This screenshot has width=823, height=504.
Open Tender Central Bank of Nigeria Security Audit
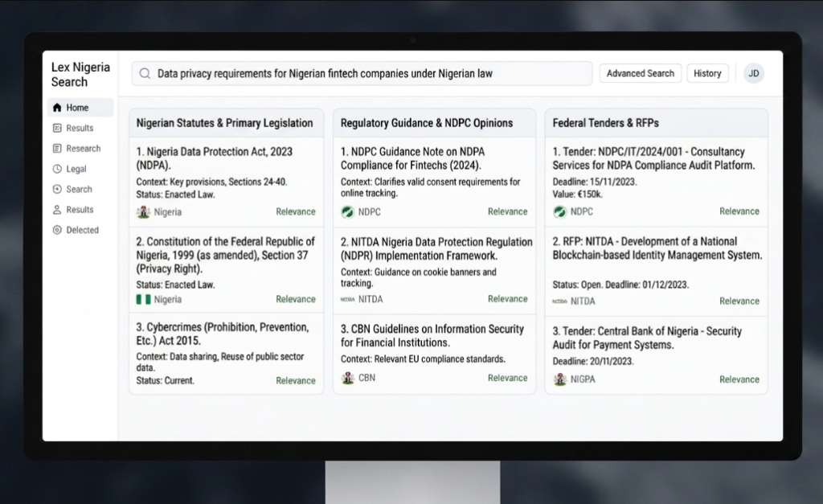point(647,338)
